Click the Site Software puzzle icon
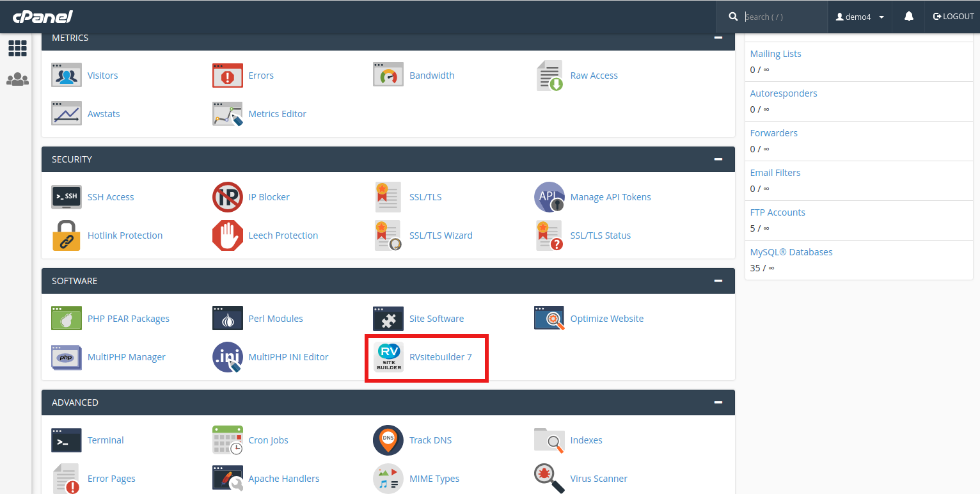This screenshot has height=494, width=980. (x=388, y=319)
